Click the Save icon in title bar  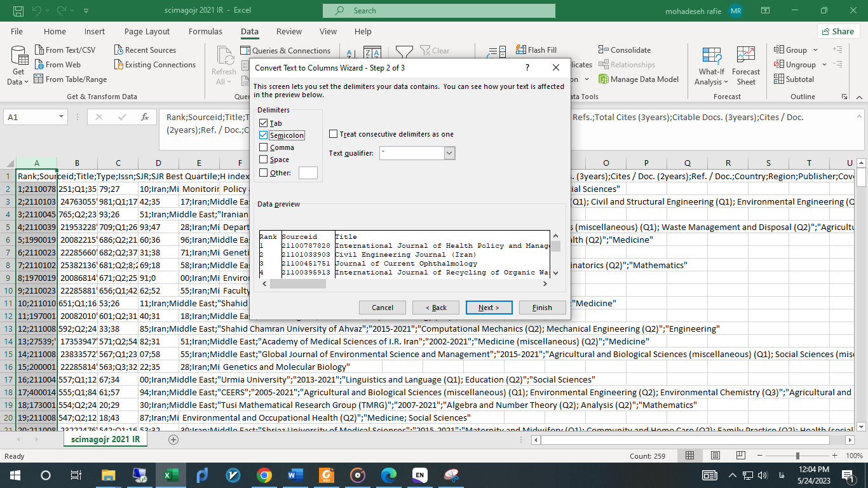[x=18, y=11]
